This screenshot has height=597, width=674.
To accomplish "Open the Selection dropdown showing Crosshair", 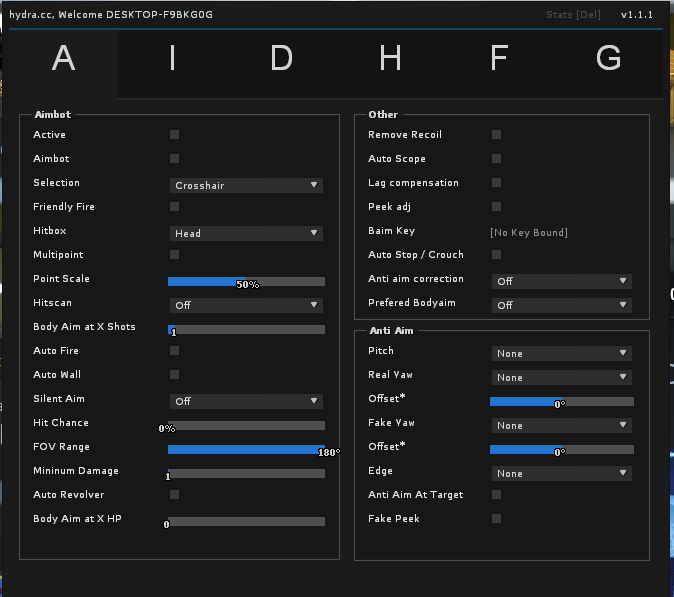I will click(x=245, y=185).
